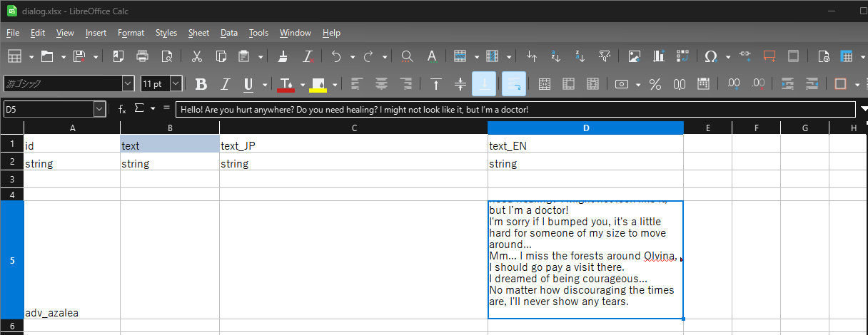
Task: Open the AutoFilter tool
Action: click(x=604, y=56)
